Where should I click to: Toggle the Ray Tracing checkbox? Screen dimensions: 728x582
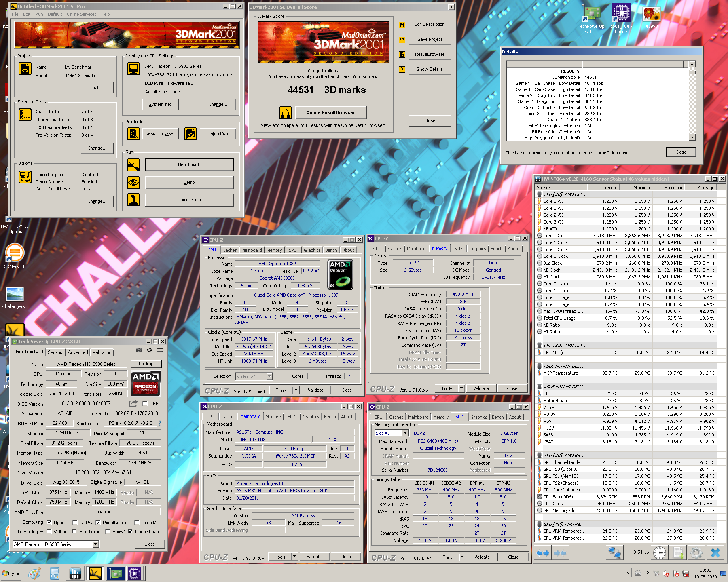(x=74, y=532)
